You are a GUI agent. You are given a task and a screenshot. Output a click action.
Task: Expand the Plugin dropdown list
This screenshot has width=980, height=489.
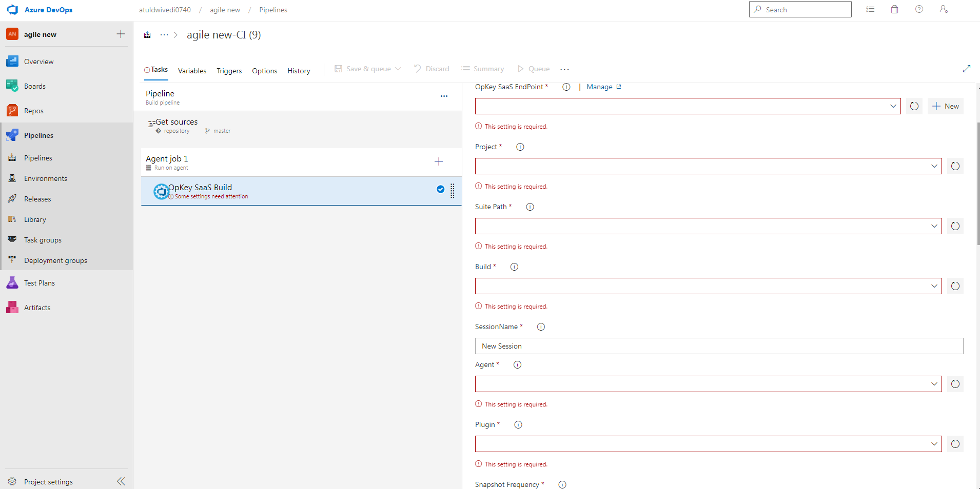[x=934, y=444]
